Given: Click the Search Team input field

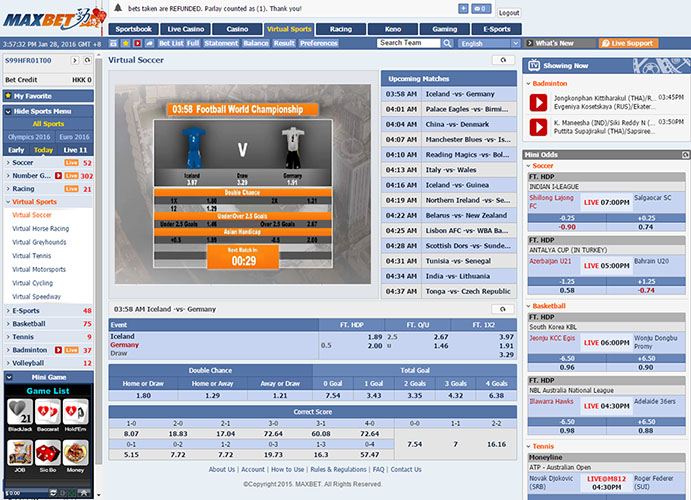Looking at the screenshot, I should click(409, 43).
